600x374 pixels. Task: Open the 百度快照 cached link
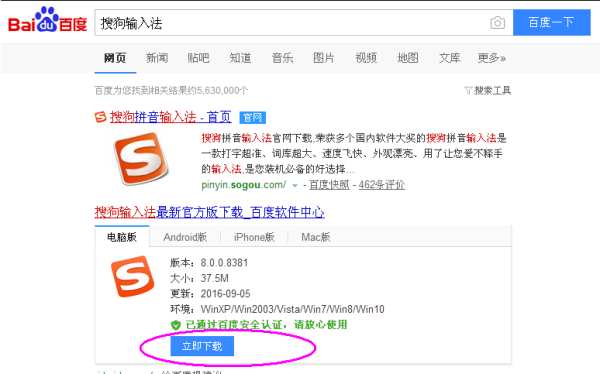tap(329, 185)
